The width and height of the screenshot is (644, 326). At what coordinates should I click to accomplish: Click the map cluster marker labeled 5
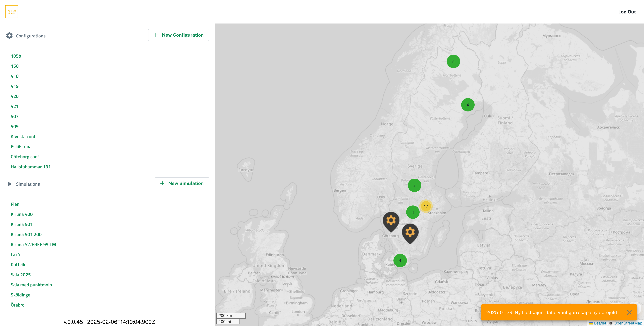453,62
